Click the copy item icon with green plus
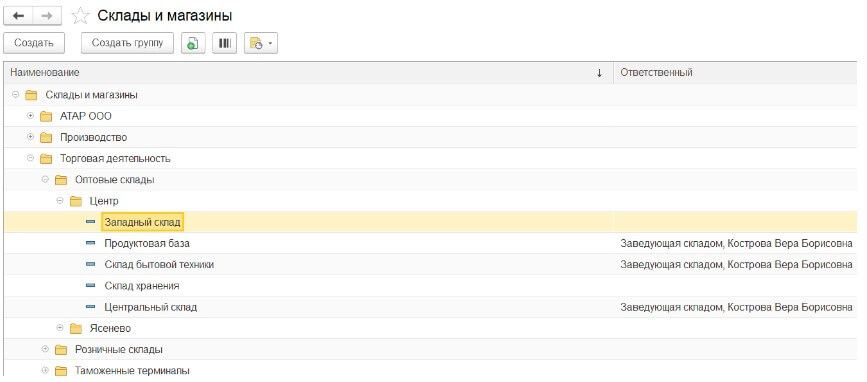Image resolution: width=867 pixels, height=382 pixels. tap(193, 43)
